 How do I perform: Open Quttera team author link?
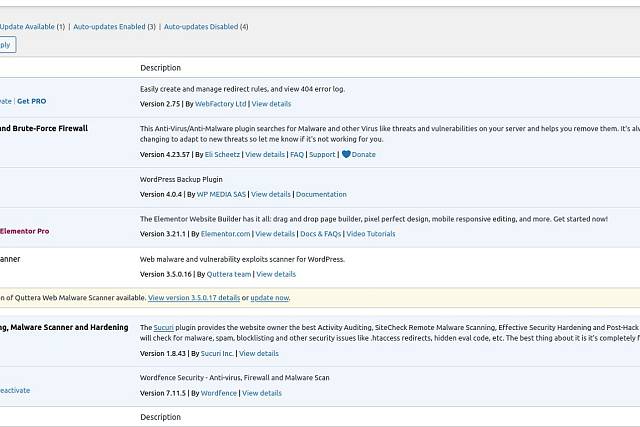(x=229, y=274)
